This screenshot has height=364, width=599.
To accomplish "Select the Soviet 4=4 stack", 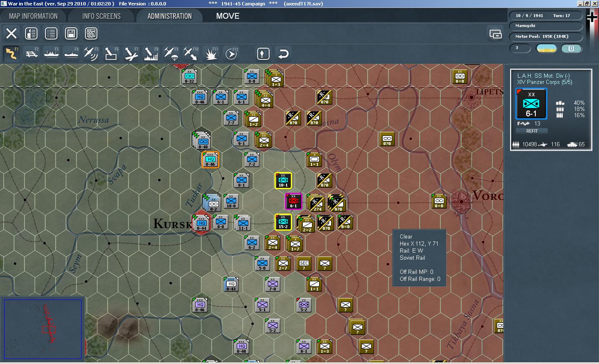I will [265, 100].
